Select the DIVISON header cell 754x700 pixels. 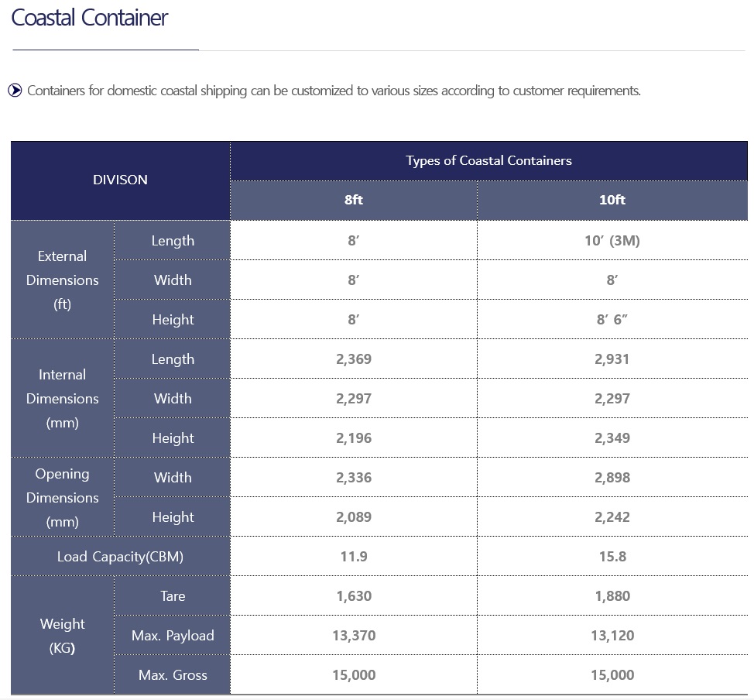pos(120,180)
